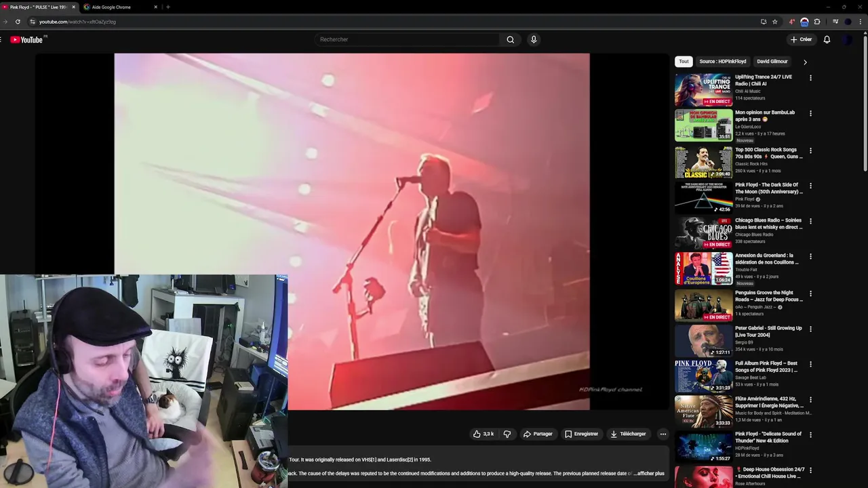Install app icon in address bar
Viewport: 868px width, 488px height.
(764, 22)
